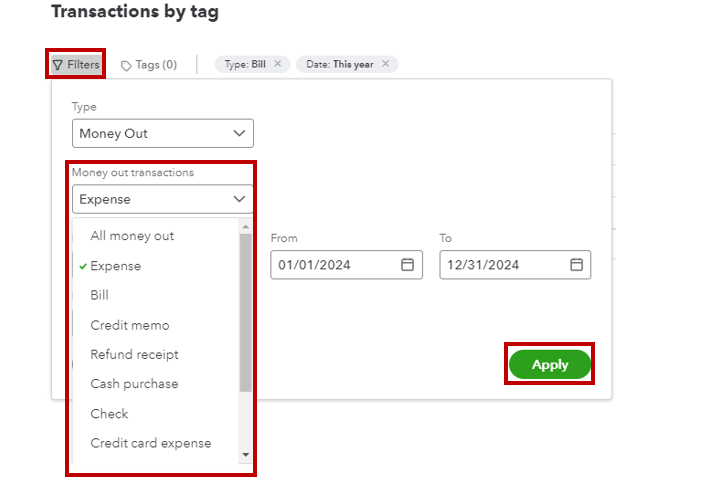Click the From date field 01/01/2024
707x483 pixels.
pyautogui.click(x=346, y=265)
